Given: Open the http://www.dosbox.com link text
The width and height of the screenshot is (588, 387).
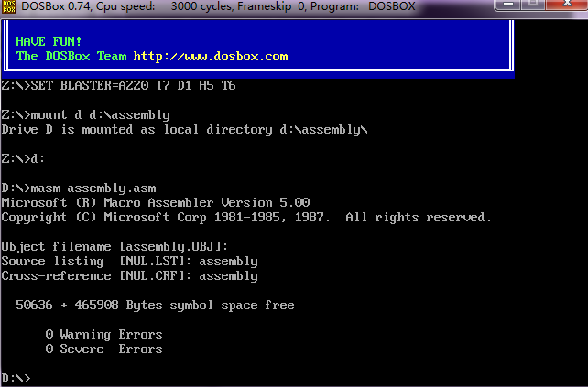Looking at the screenshot, I should point(211,56).
